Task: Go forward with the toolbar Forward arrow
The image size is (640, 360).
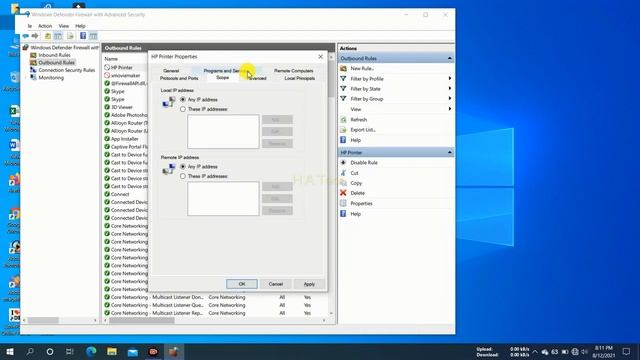Action: (35, 36)
